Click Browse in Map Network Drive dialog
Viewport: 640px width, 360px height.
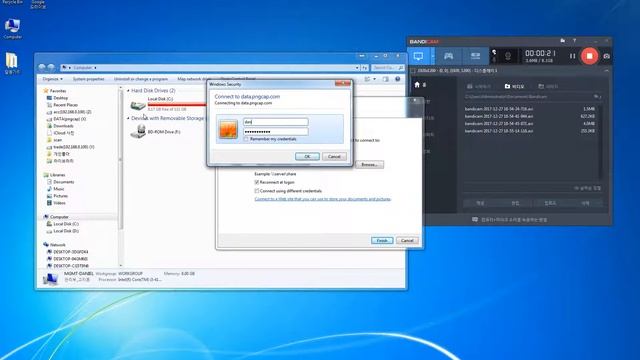click(369, 164)
